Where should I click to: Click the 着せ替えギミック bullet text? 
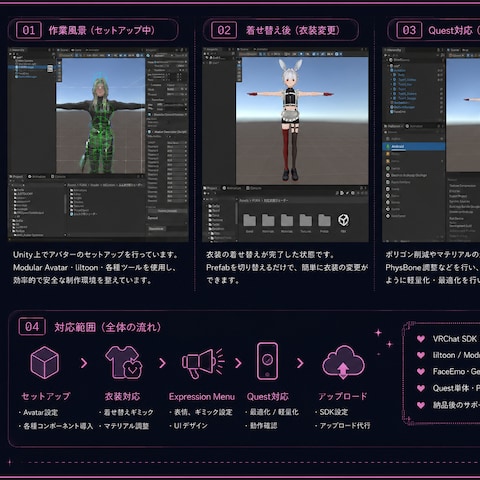pyautogui.click(x=128, y=412)
